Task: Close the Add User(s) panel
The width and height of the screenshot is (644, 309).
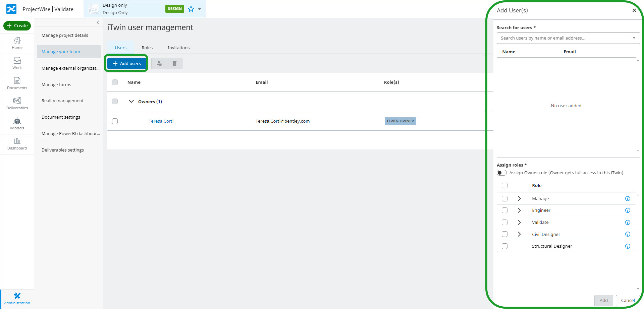Action: point(634,10)
